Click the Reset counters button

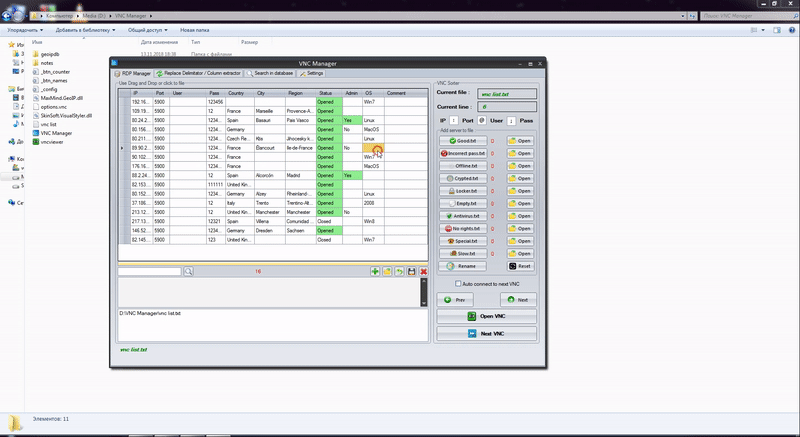tap(520, 266)
